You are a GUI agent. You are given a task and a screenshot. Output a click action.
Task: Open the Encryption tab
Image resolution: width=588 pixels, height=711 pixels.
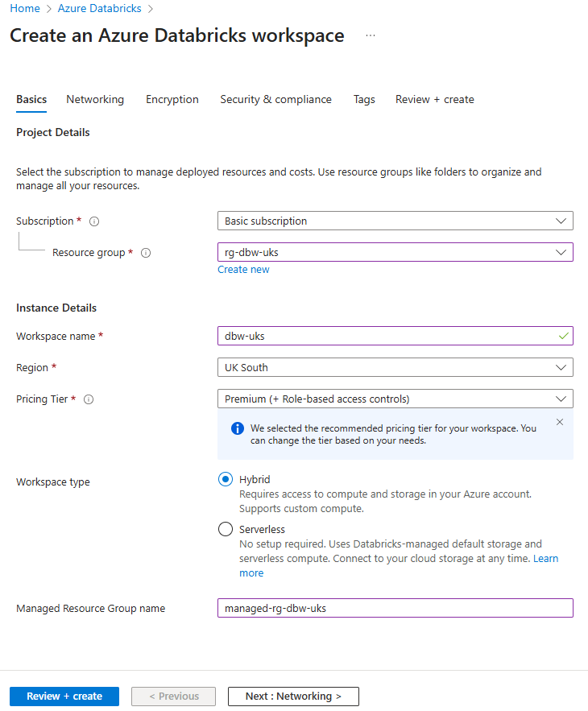pos(172,100)
